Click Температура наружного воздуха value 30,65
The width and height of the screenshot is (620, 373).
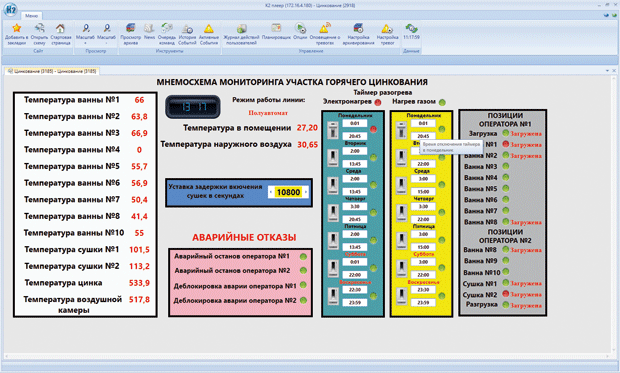(x=308, y=144)
